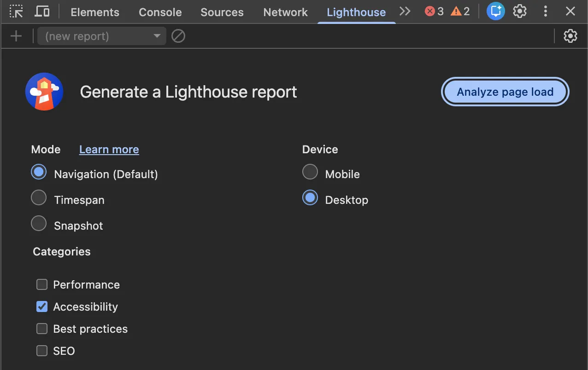Uncheck the Accessibility category checkbox
This screenshot has width=588, height=370.
42,306
